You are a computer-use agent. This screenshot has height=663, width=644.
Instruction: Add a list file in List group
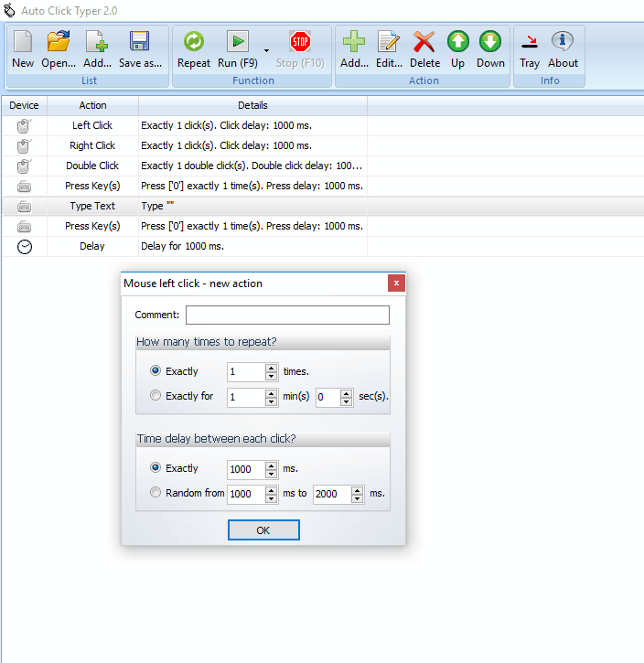(97, 49)
